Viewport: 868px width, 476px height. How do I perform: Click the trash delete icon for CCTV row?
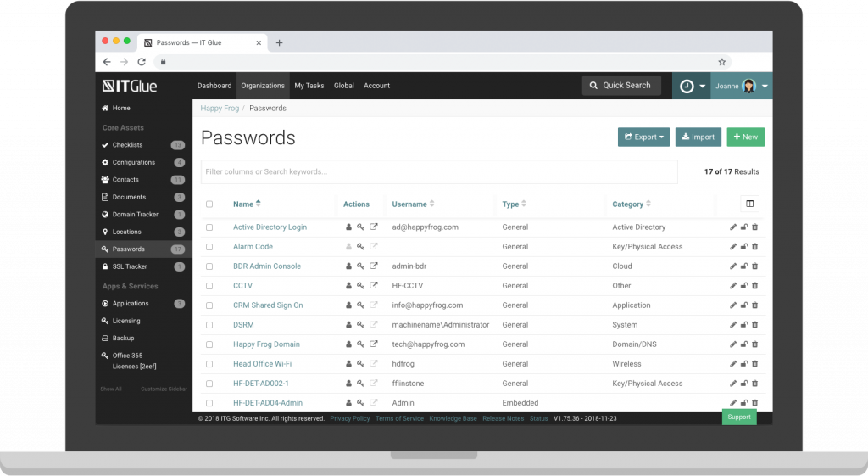(x=754, y=286)
